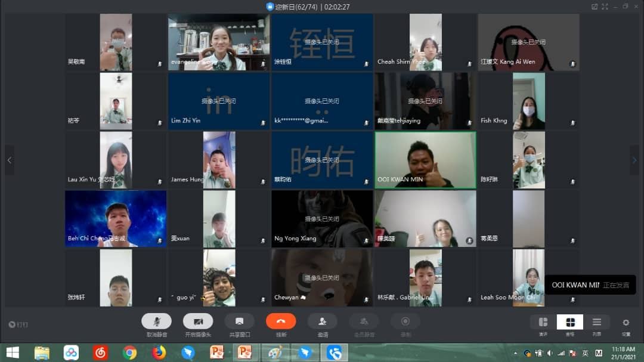Enter fullscreen mode in title bar
The height and width of the screenshot is (362, 644).
(605, 7)
